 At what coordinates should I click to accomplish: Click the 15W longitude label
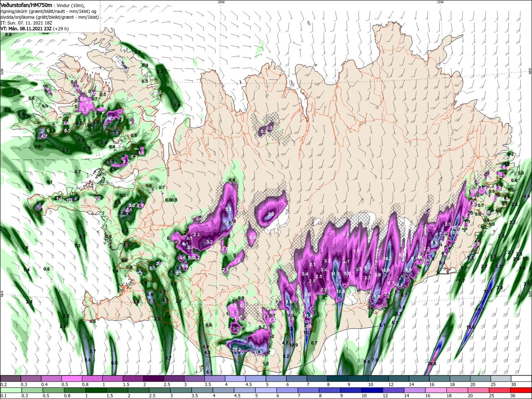tap(440, 2)
